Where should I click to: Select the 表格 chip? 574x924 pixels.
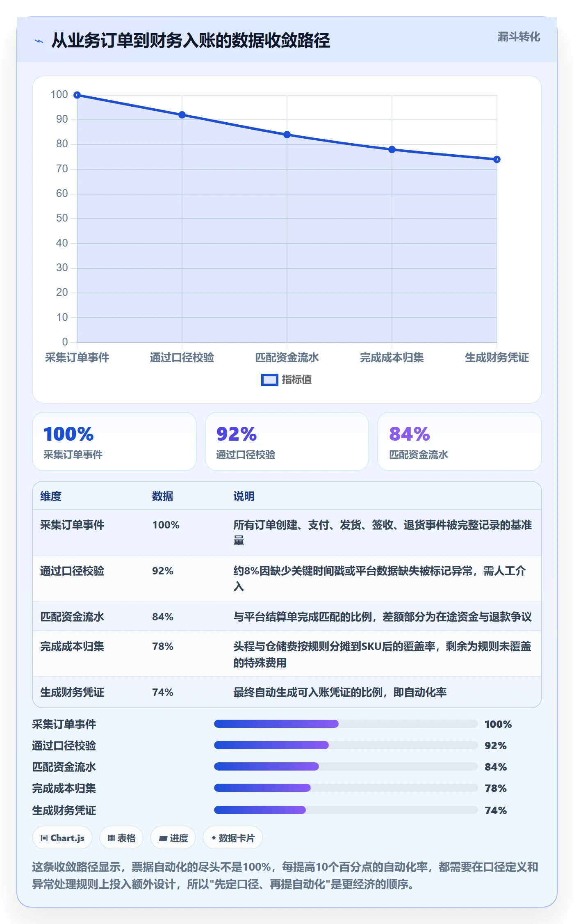(x=121, y=838)
